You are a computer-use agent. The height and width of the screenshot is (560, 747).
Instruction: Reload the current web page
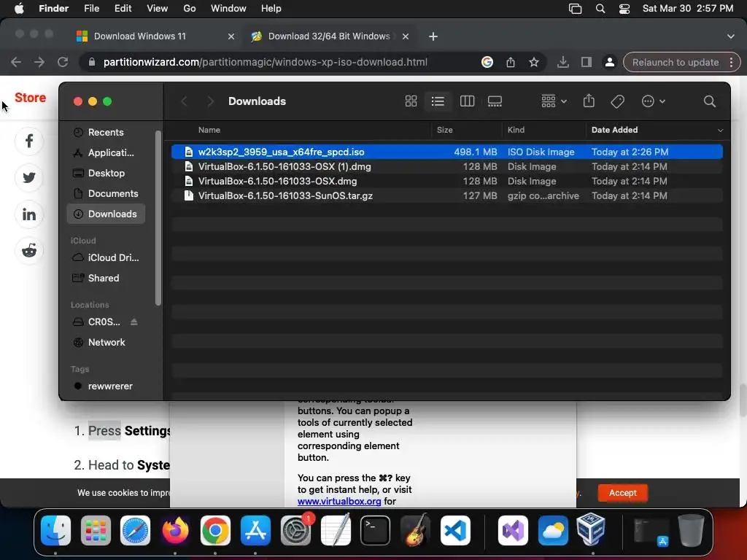point(63,62)
